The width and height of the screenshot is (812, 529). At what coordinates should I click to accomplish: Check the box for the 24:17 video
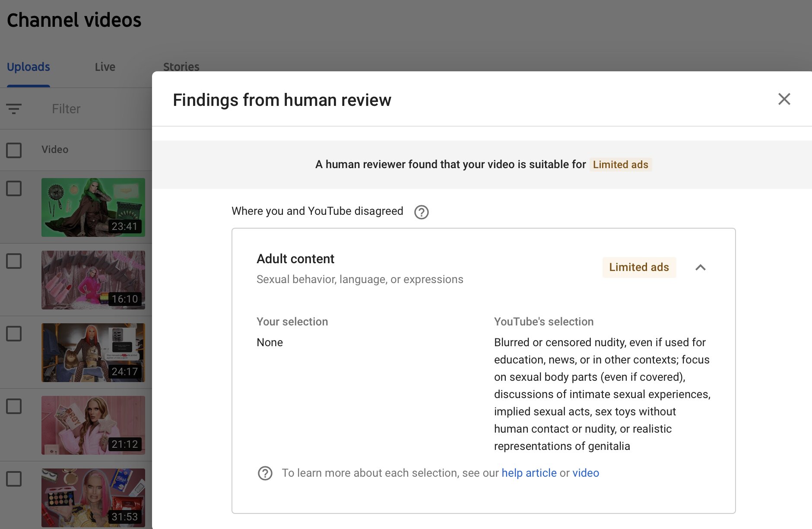(x=14, y=333)
